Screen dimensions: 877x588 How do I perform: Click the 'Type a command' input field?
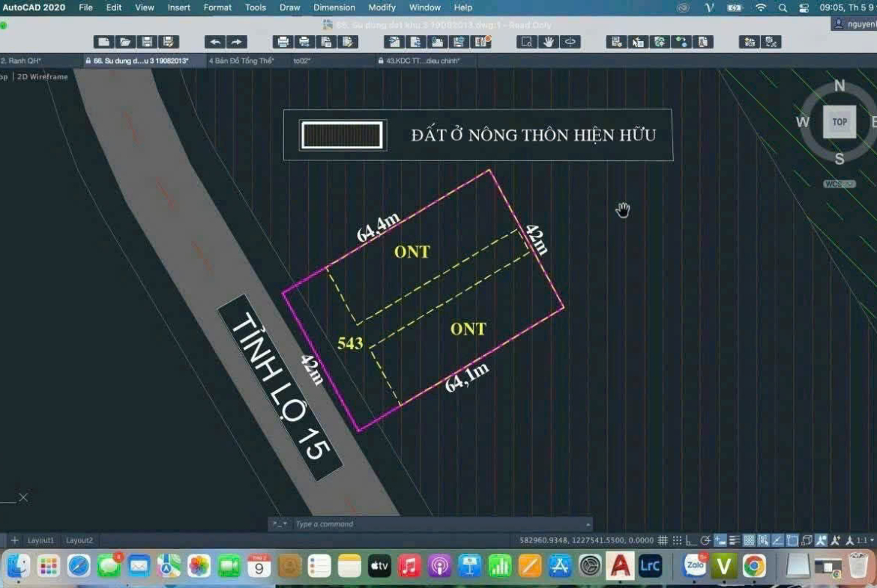(x=435, y=524)
